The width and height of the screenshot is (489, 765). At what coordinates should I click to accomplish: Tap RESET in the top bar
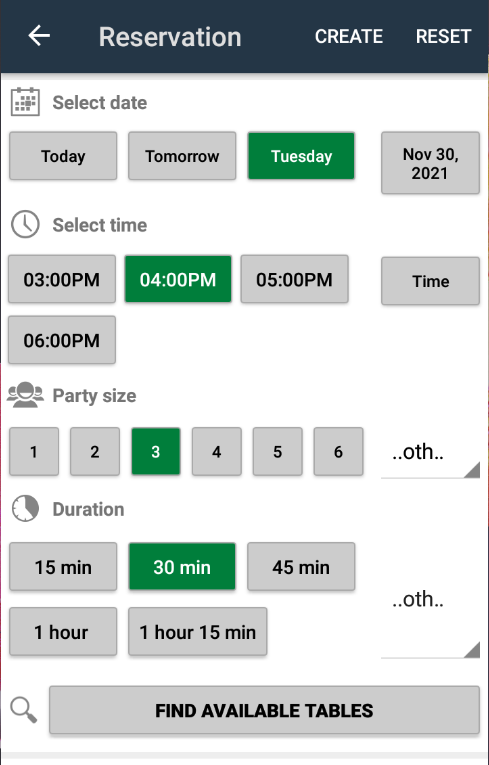click(443, 37)
